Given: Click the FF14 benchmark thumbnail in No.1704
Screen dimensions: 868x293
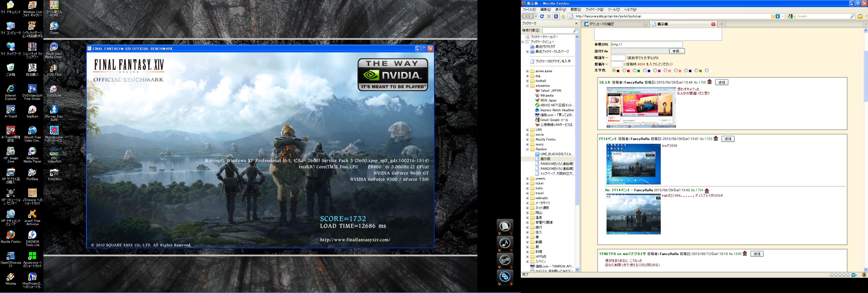Looking at the screenshot, I should click(x=633, y=214).
